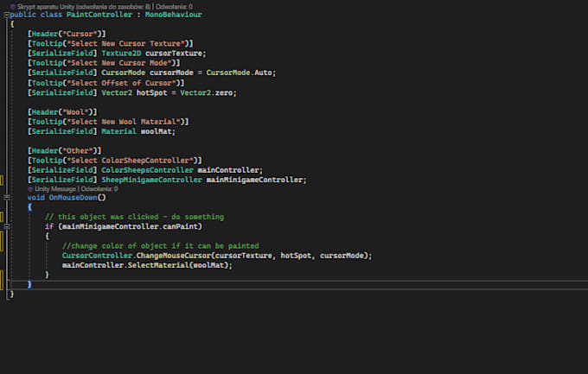588x374 pixels.
Task: Click hotSpot in the Vector2 field declaration
Action: click(x=151, y=92)
